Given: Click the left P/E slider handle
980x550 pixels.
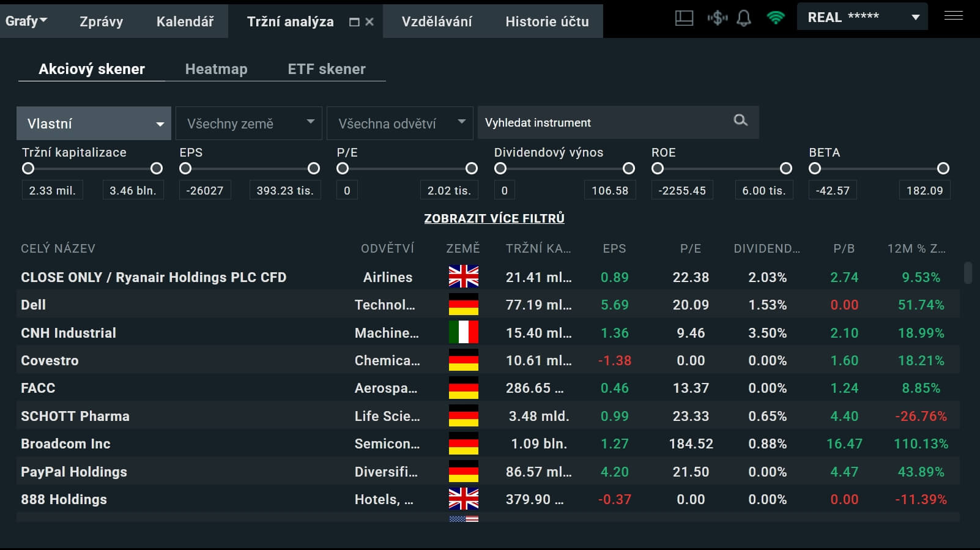Looking at the screenshot, I should pyautogui.click(x=343, y=168).
